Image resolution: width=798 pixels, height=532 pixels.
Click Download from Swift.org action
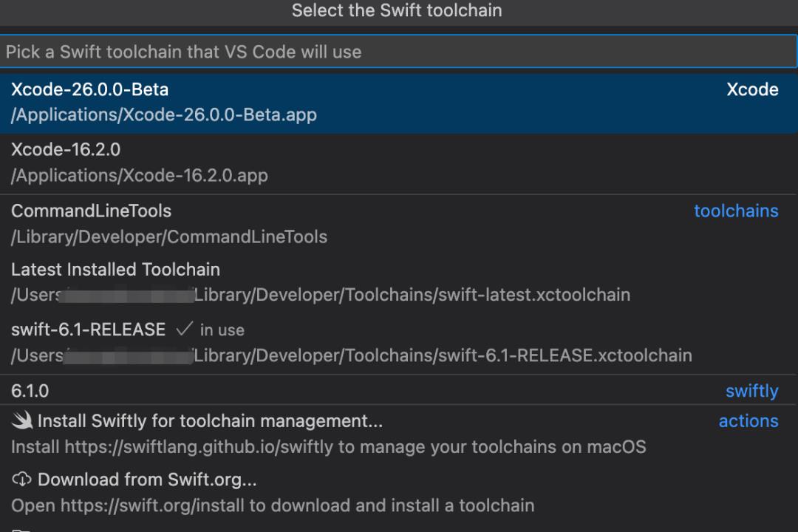(399, 493)
